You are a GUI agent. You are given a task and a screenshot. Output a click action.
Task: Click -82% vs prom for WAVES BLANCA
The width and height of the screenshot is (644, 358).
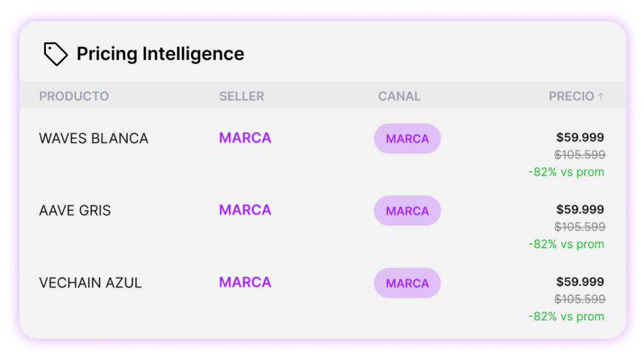pyautogui.click(x=566, y=172)
